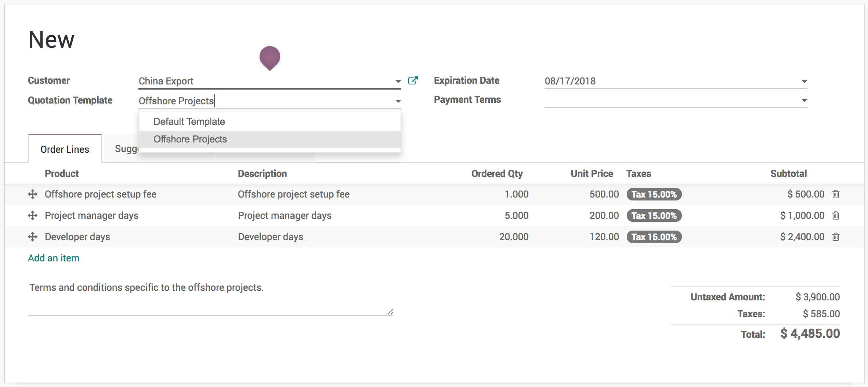Click drag handle for Project manager days
The height and width of the screenshot is (387, 868).
[33, 216]
